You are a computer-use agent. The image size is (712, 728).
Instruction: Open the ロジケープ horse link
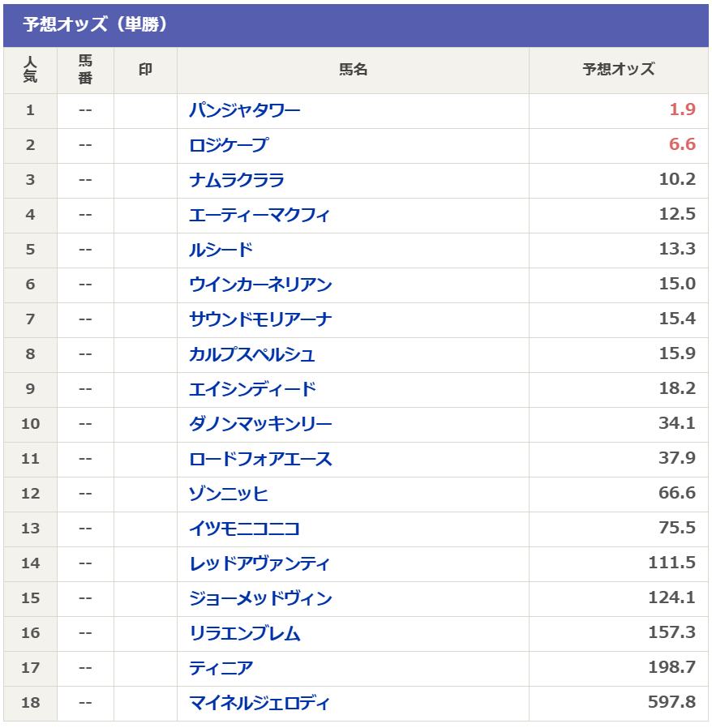tap(228, 145)
